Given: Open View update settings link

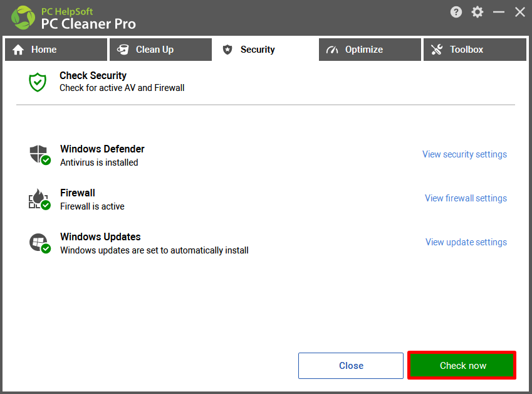Looking at the screenshot, I should [466, 242].
